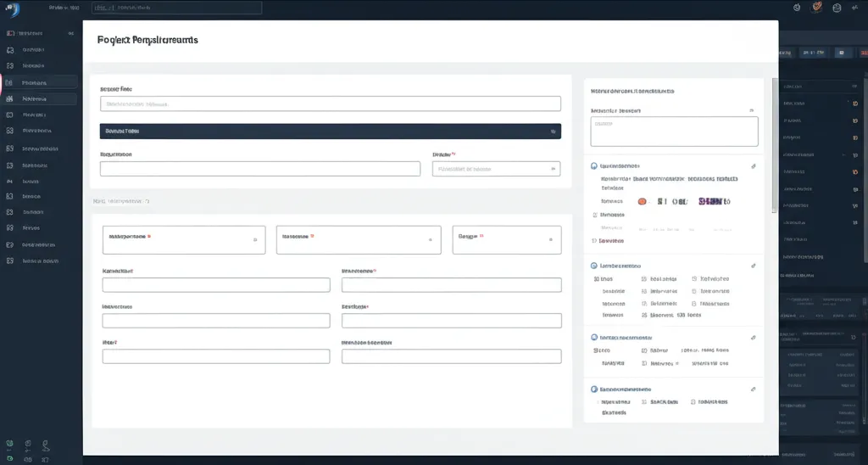Click the blue circle icon of last panel section

(x=594, y=389)
